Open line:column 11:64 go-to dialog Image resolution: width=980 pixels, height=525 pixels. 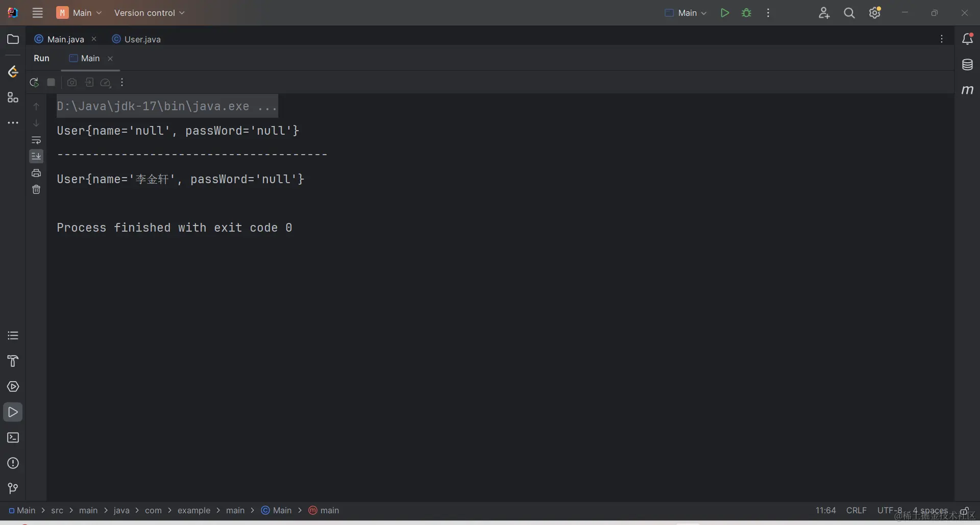click(826, 511)
